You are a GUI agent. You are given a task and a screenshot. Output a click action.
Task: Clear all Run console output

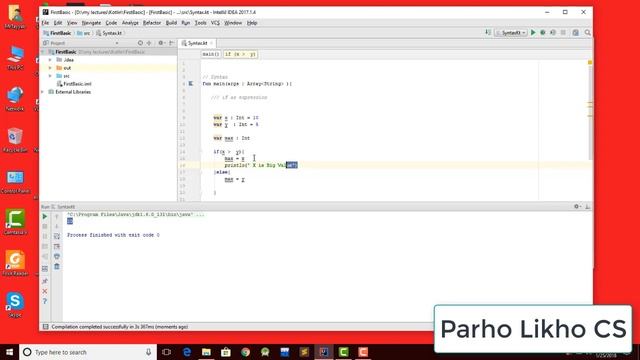(57, 267)
